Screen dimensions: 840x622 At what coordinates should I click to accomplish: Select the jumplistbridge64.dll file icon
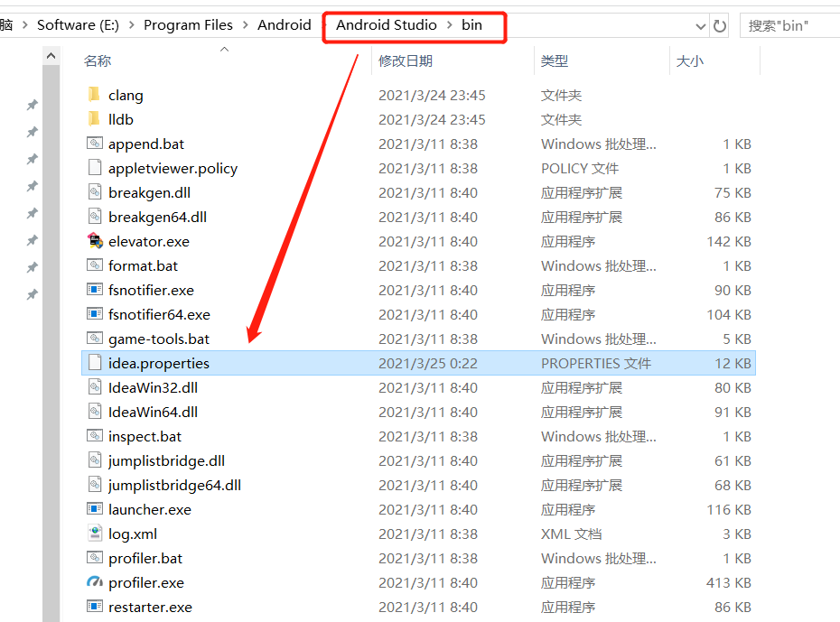click(94, 485)
